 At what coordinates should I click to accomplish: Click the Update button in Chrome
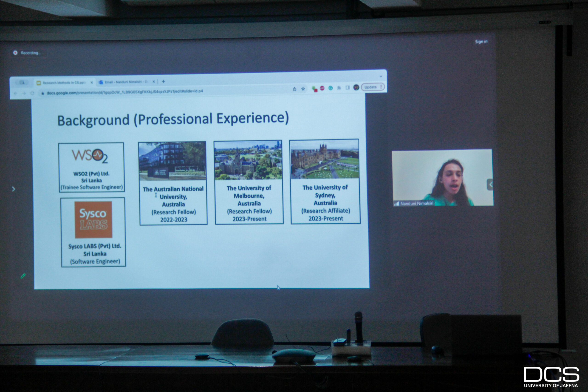pos(370,87)
